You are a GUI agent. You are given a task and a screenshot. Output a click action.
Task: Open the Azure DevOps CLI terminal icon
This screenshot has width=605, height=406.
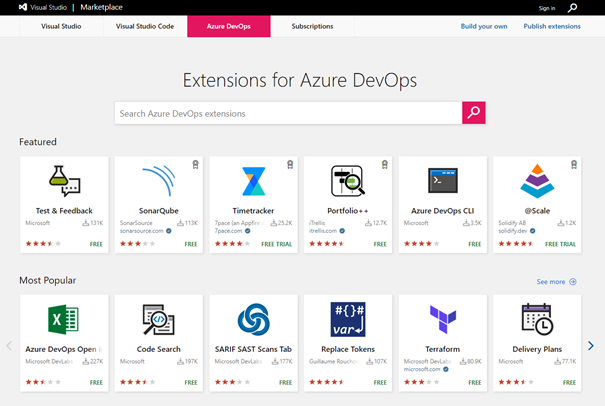point(443,180)
